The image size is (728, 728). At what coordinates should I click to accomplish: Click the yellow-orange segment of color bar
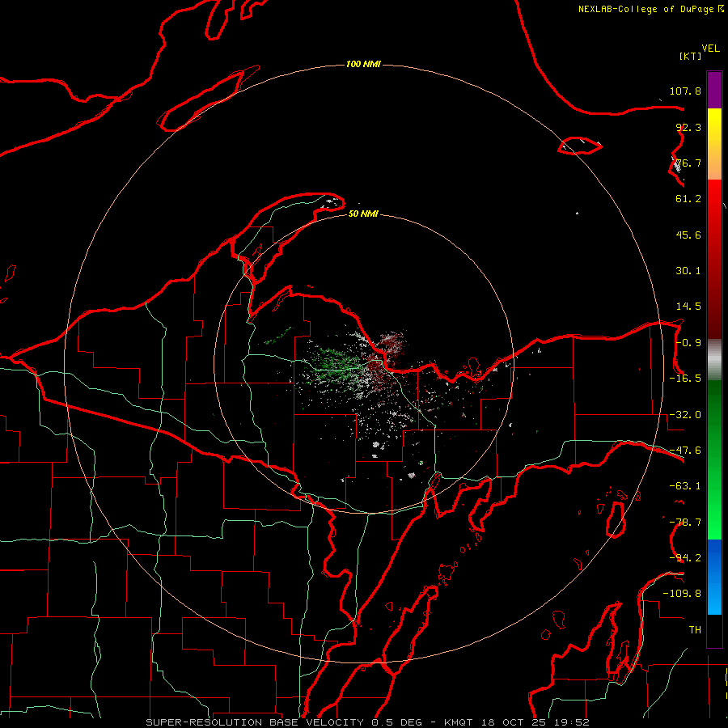(714, 144)
